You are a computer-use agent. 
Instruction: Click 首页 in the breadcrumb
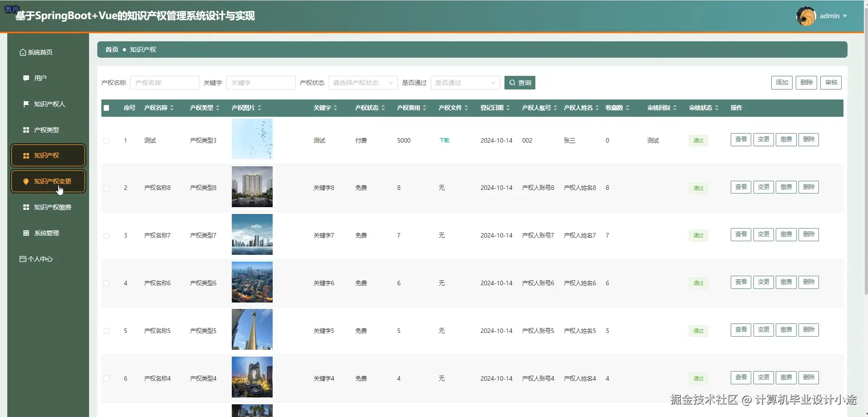click(111, 49)
